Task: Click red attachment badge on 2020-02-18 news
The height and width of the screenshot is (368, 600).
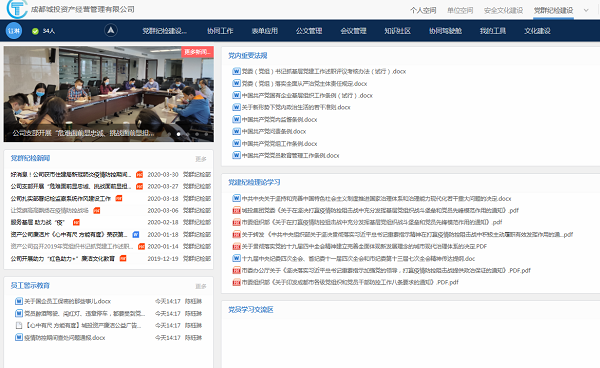Action: 76,222
